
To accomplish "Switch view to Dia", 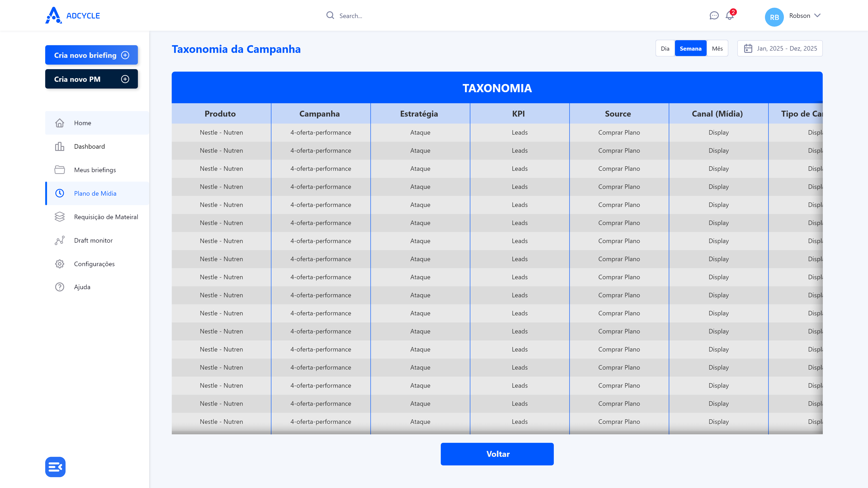I will tap(665, 49).
